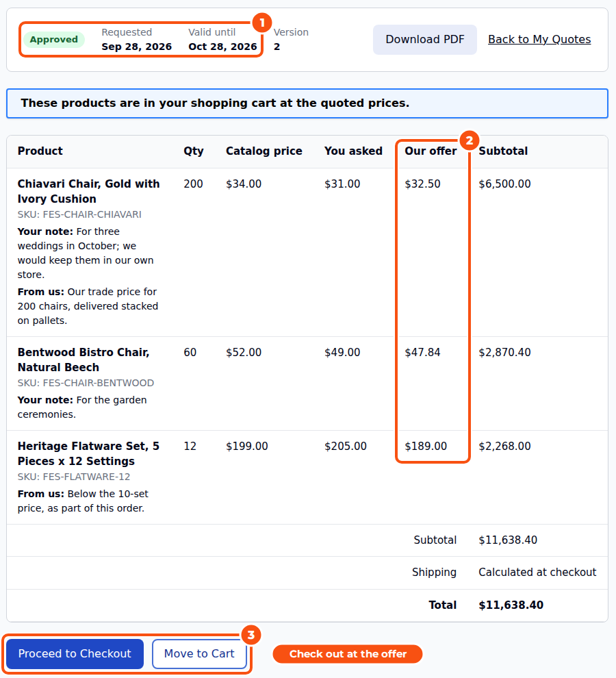The width and height of the screenshot is (616, 678).
Task: Click the note about three weddings in October
Action: 86,253
